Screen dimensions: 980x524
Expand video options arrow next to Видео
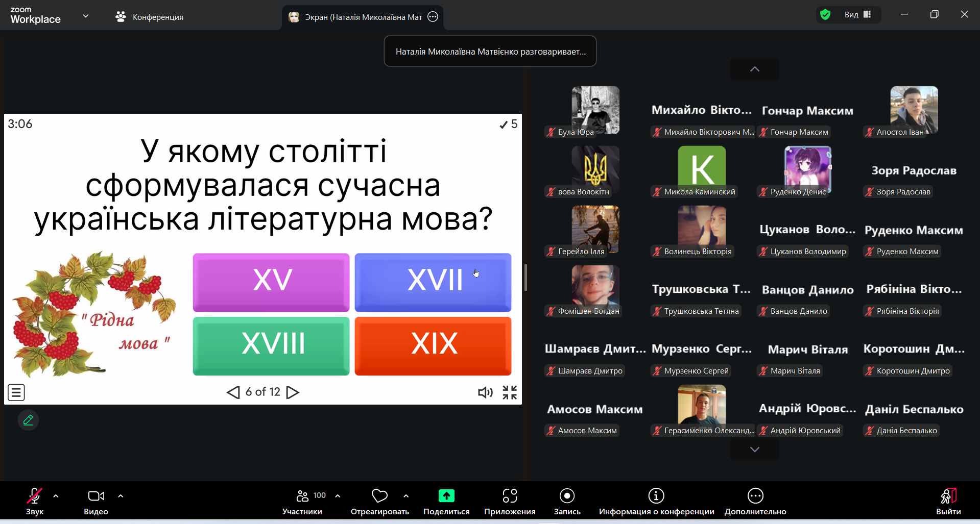point(121,496)
